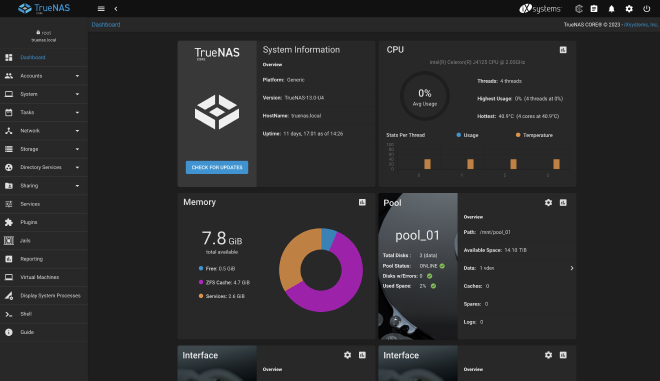
Task: Open second Interface card settings gear
Action: click(548, 355)
